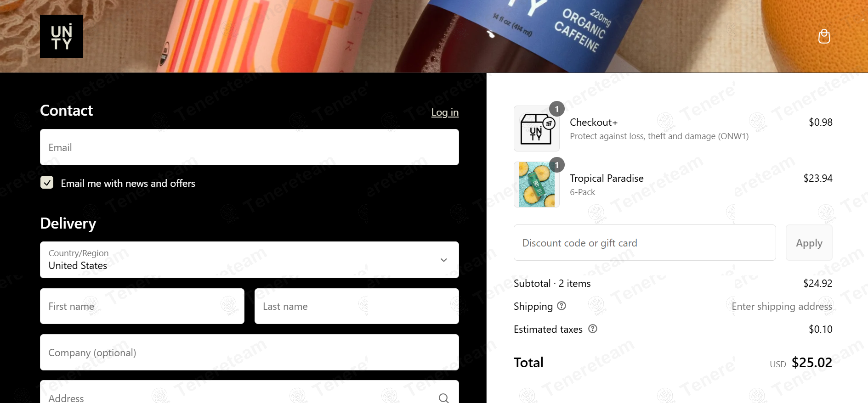Focus the Email input field
Viewport: 868px width, 403px height.
[x=250, y=147]
